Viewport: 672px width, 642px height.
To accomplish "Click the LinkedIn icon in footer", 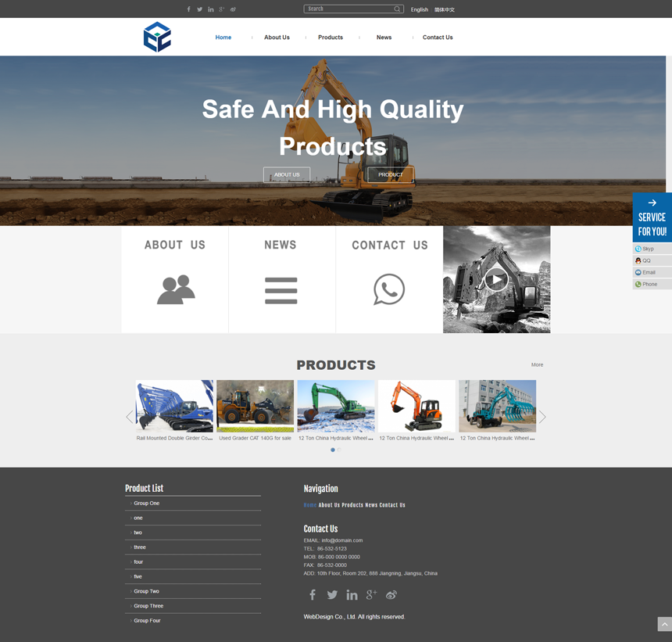I will click(352, 595).
